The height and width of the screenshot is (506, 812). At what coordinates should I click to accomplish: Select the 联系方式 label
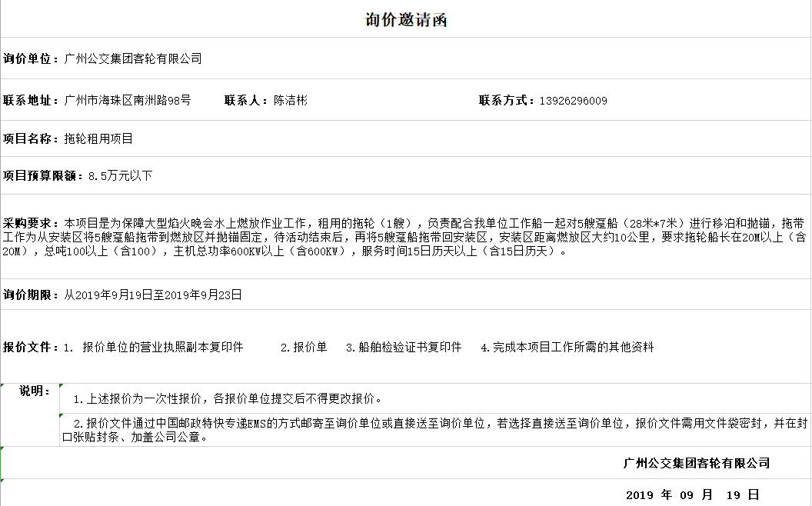coord(507,100)
